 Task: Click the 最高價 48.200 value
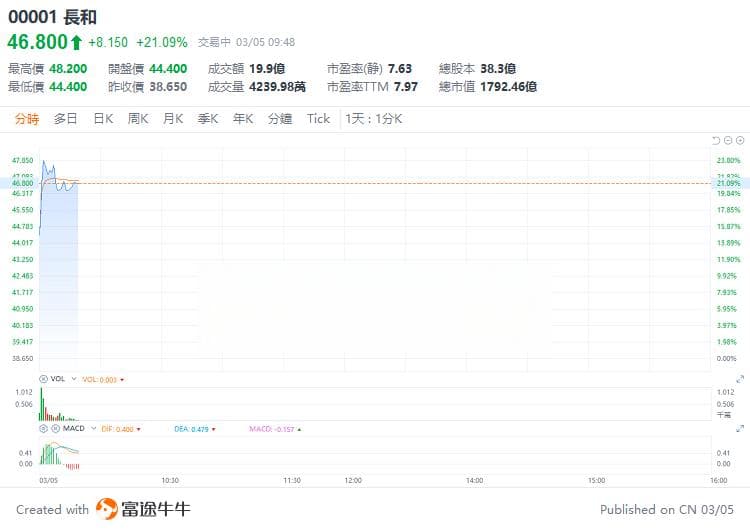[x=68, y=69]
